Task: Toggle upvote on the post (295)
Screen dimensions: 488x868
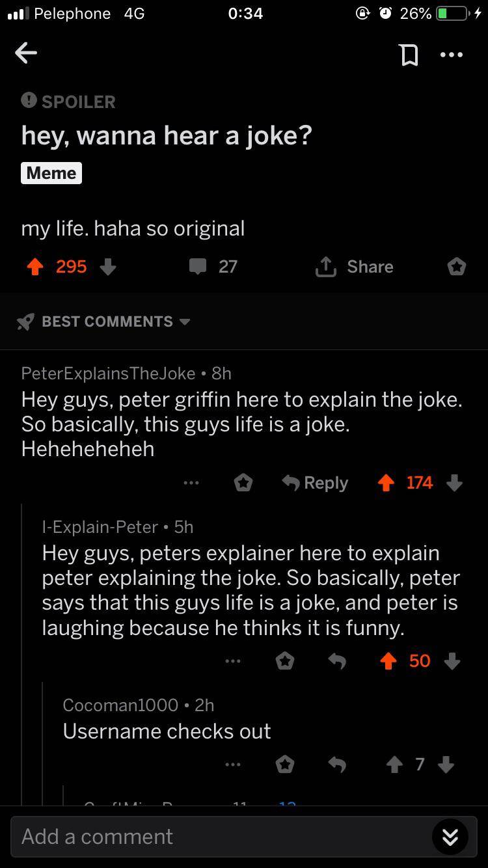Action: (34, 267)
